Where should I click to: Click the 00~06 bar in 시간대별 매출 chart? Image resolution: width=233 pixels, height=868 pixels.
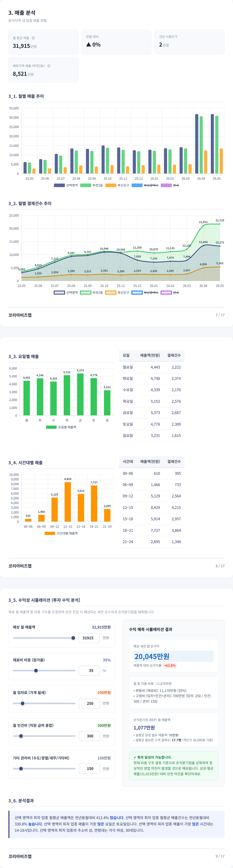(28, 520)
